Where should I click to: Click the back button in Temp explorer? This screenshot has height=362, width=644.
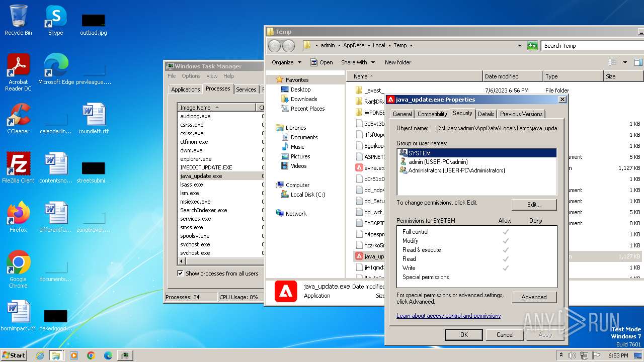click(x=274, y=46)
